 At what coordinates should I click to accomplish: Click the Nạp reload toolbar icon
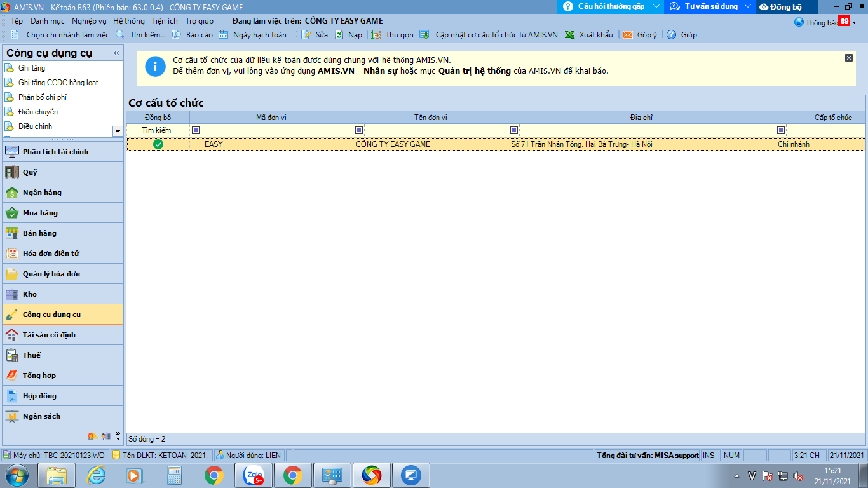pos(339,35)
